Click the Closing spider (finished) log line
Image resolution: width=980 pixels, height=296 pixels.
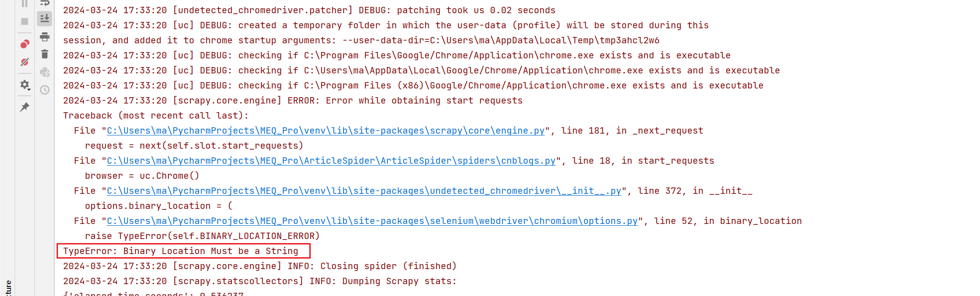[260, 266]
